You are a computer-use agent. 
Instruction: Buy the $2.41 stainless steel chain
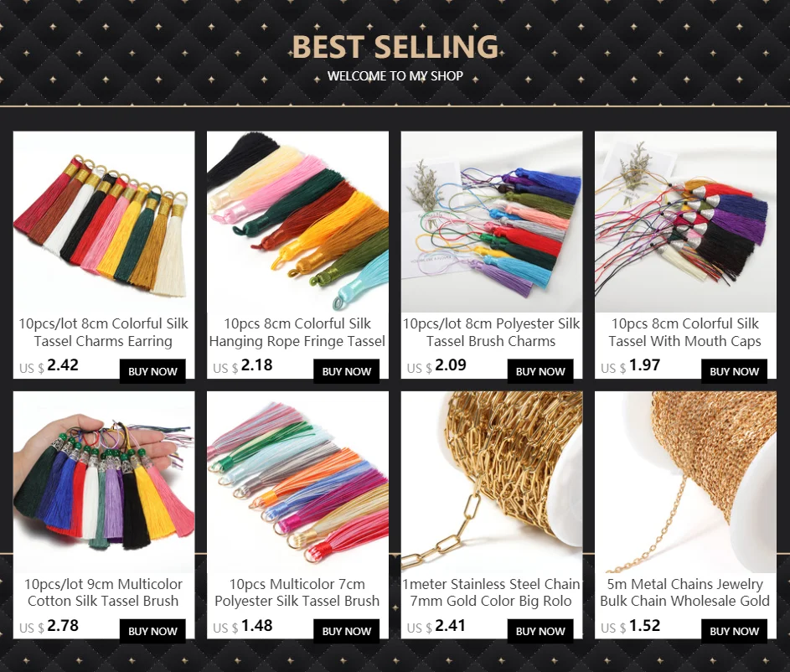pyautogui.click(x=540, y=631)
